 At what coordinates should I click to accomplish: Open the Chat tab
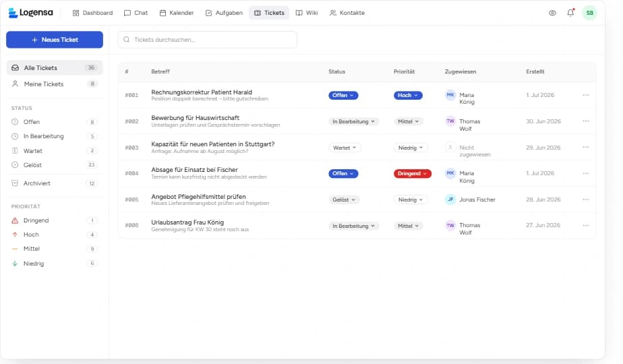(x=136, y=13)
